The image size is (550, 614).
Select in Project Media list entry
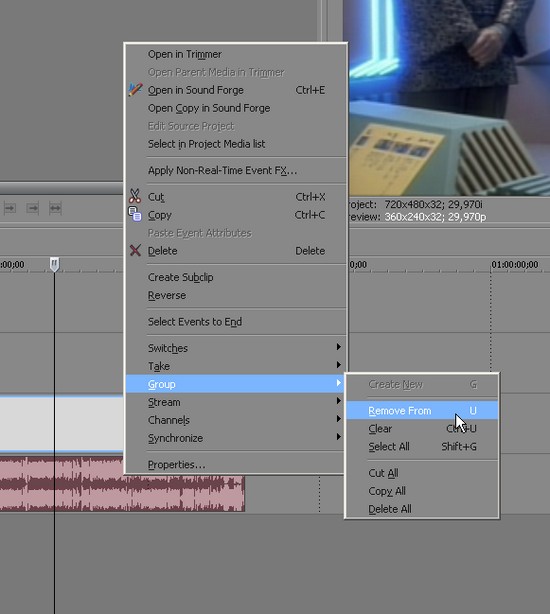point(236,144)
